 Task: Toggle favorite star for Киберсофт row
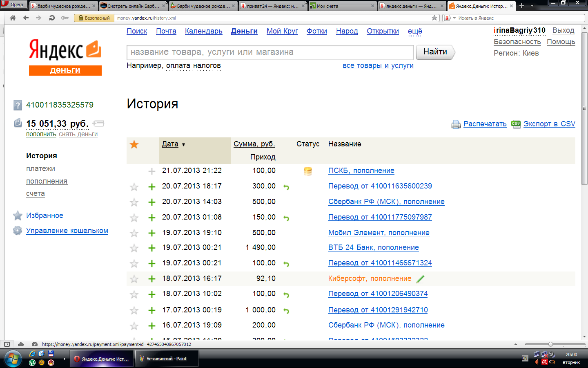134,279
